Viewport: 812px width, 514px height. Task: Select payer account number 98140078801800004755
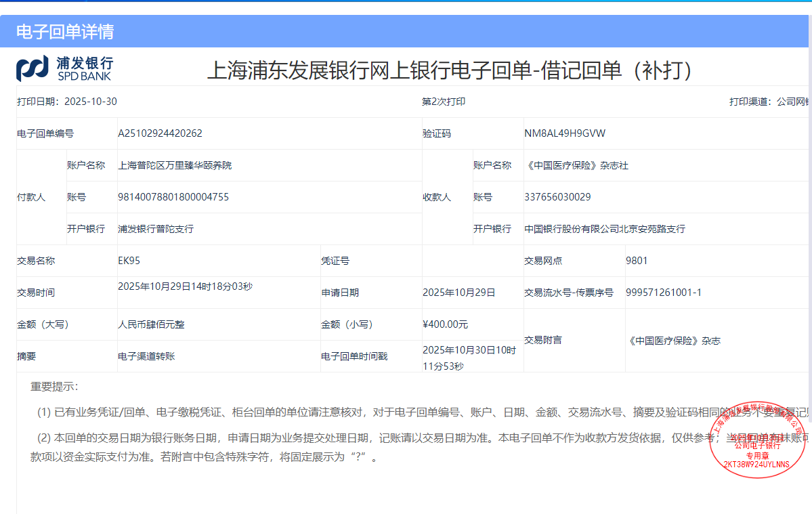(173, 197)
